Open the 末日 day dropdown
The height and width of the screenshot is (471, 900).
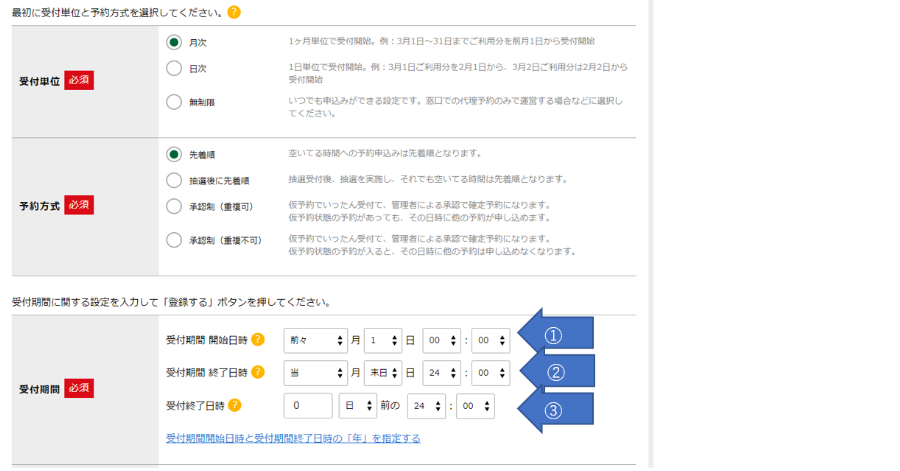382,373
